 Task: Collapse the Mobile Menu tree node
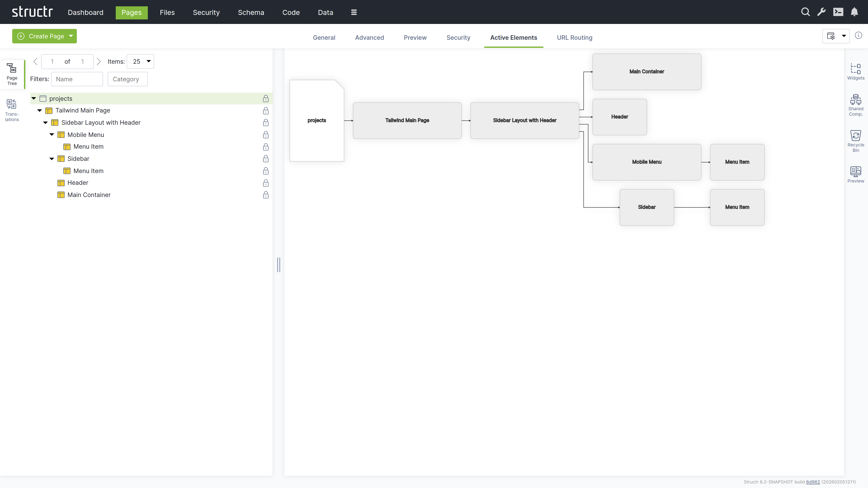52,135
